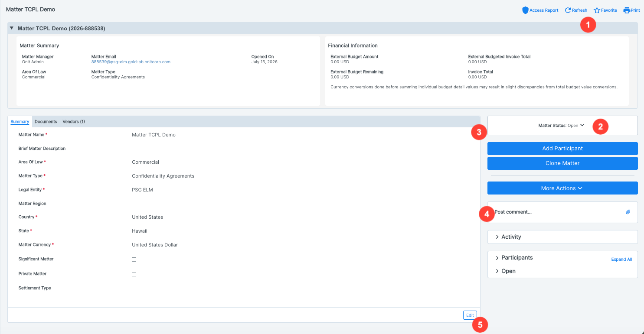The width and height of the screenshot is (644, 334).
Task: Click the Clone Matter button
Action: pos(562,163)
